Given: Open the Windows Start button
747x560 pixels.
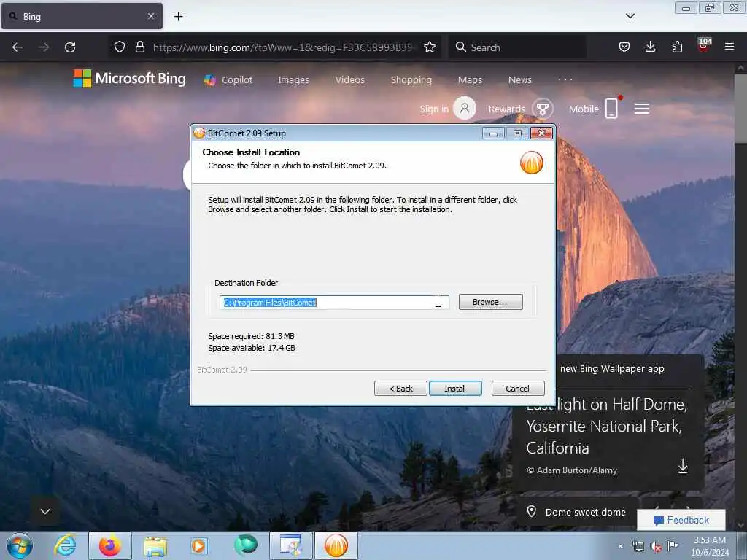Looking at the screenshot, I should tap(20, 545).
